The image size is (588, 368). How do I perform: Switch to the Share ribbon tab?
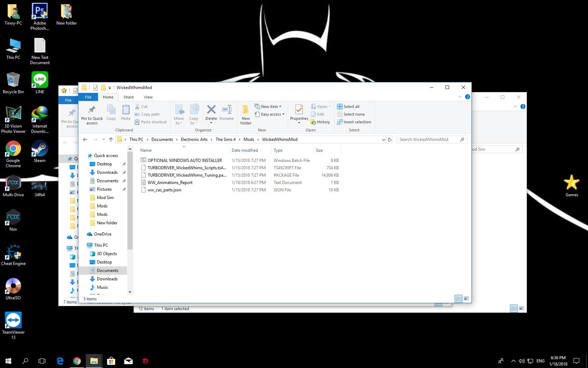tap(128, 97)
